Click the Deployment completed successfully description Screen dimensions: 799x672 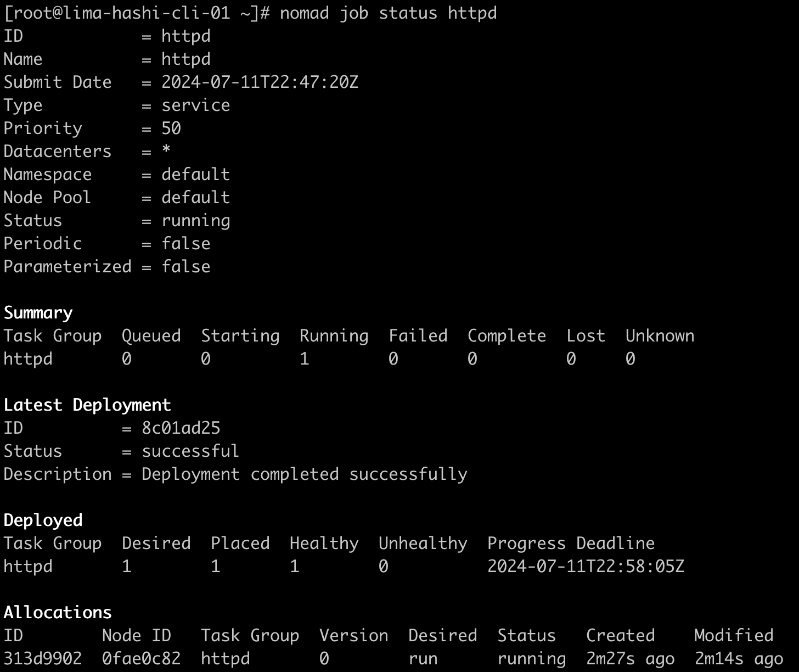coord(305,474)
